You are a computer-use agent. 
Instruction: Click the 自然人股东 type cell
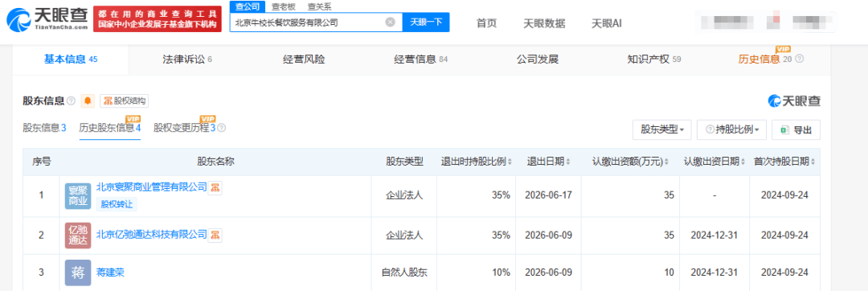tap(404, 273)
